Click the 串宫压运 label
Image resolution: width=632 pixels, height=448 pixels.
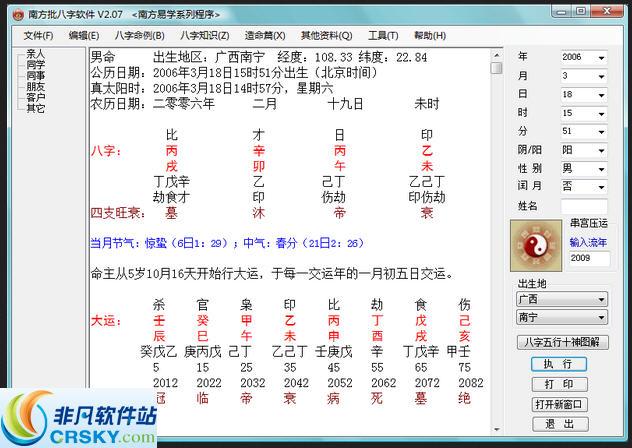[x=588, y=223]
